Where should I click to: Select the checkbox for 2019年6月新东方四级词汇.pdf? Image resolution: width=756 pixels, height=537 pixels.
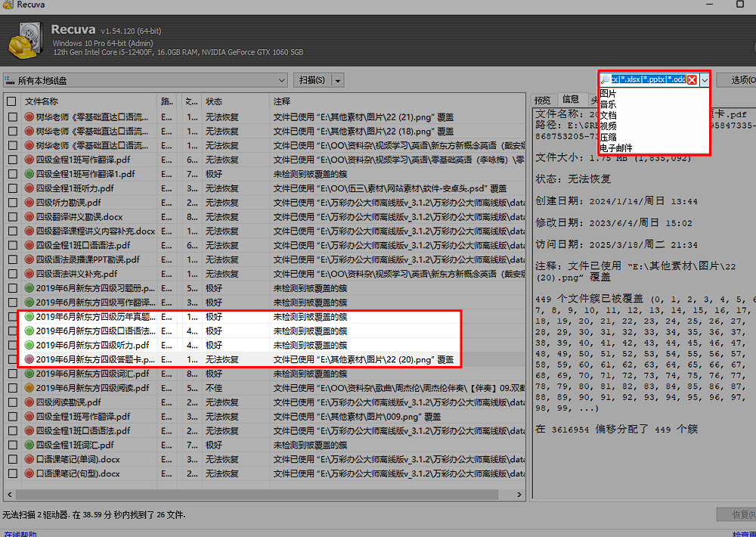pos(13,374)
